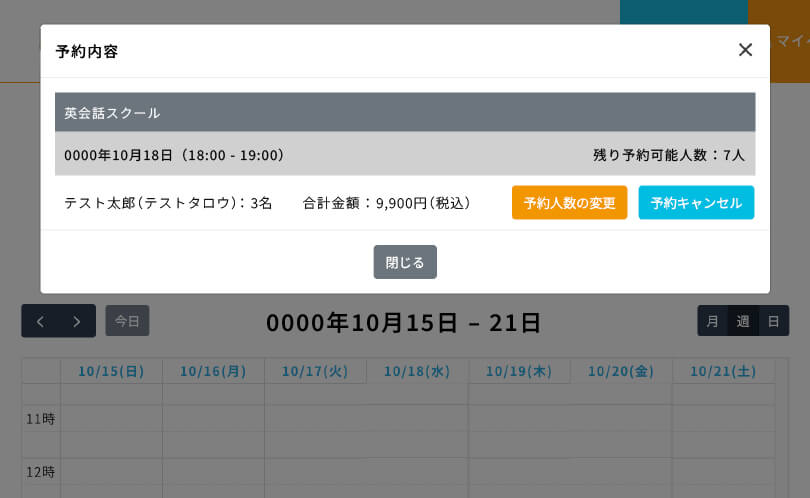Click the 10/19(木) day header

(519, 371)
